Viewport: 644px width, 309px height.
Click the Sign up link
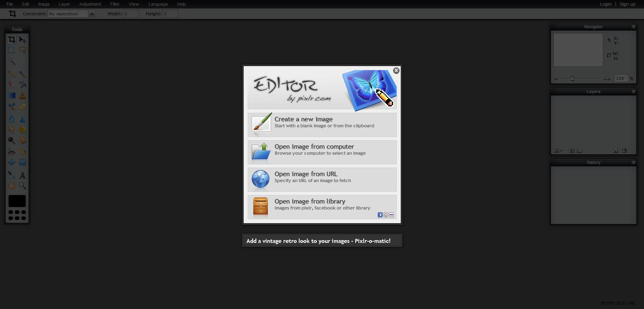coord(627,4)
